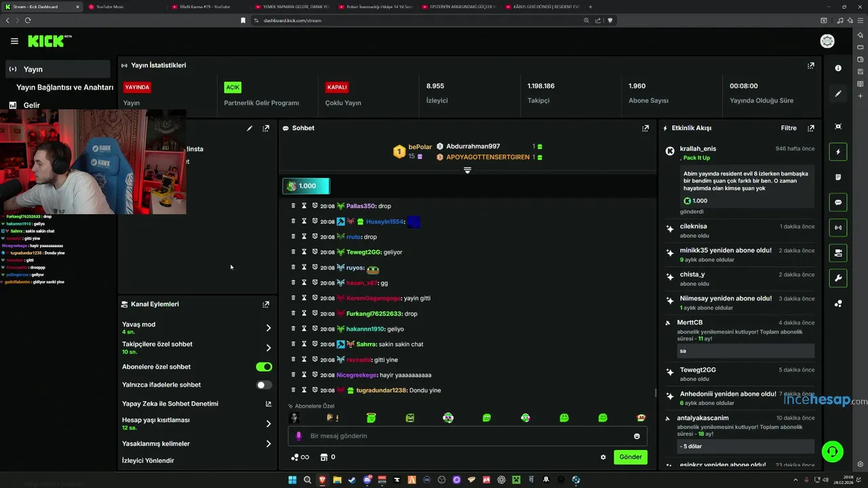868x488 pixels.
Task: Click the 'sa' message in MerttCB's event
Action: pos(746,351)
